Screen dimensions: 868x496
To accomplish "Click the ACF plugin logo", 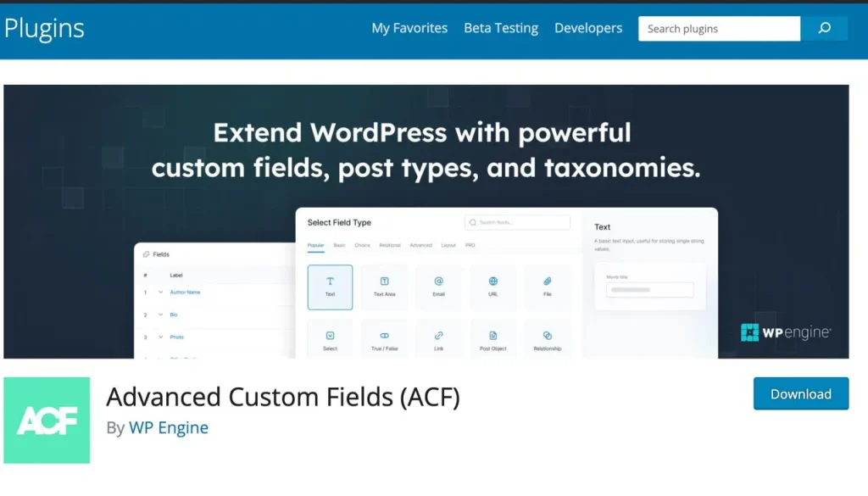I will pos(47,421).
